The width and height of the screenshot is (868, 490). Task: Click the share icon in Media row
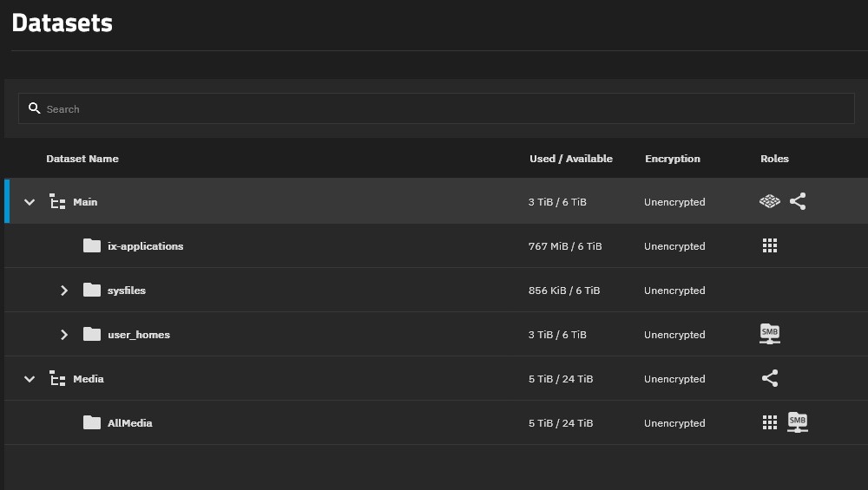(x=769, y=379)
